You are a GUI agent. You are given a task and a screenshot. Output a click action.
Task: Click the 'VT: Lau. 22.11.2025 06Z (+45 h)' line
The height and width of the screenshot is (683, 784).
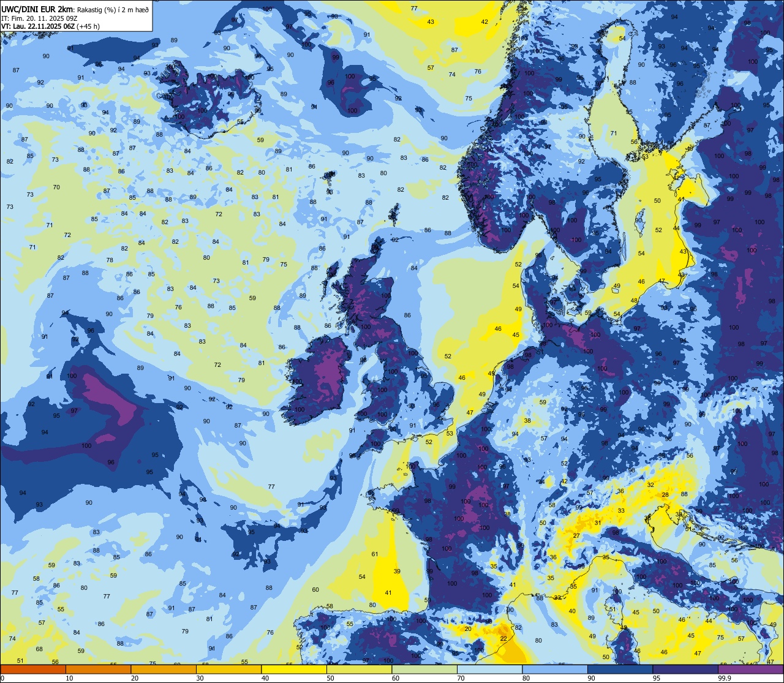[x=50, y=26]
